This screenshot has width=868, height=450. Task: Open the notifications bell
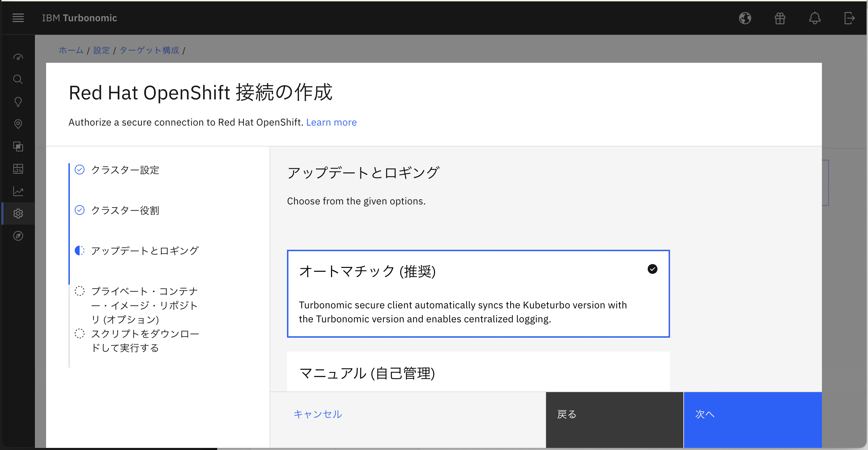coord(815,18)
